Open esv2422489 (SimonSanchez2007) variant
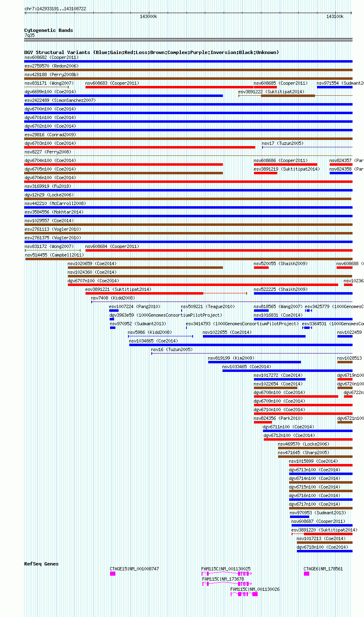The image size is (364, 617). [x=188, y=104]
